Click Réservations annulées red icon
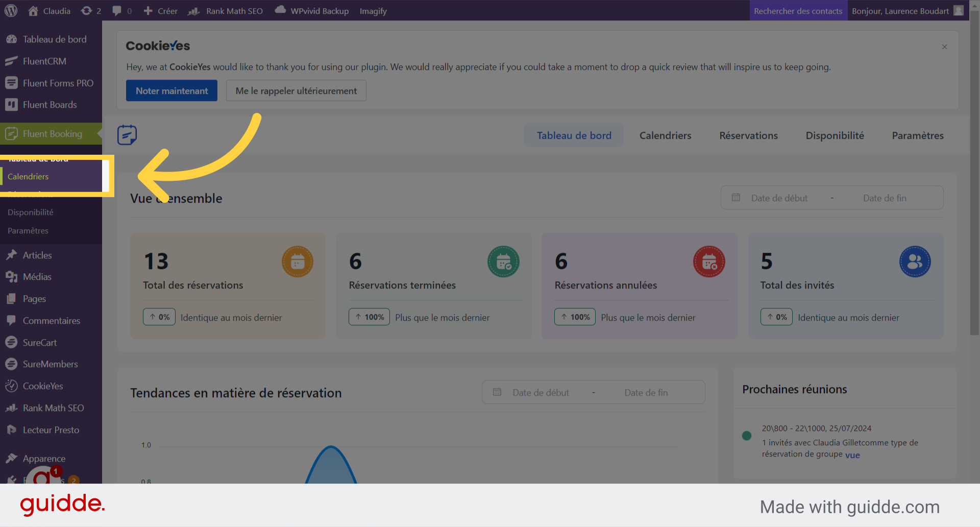 tap(709, 262)
